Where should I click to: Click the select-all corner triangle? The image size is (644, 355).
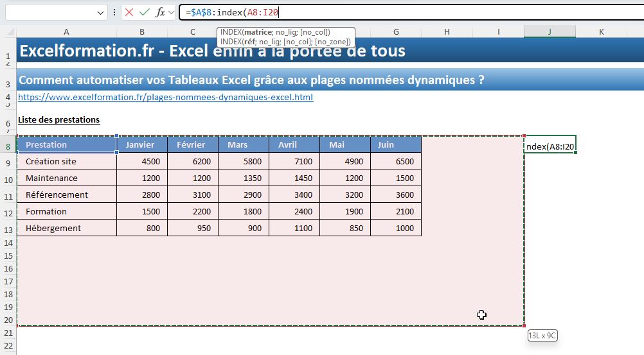coord(10,32)
